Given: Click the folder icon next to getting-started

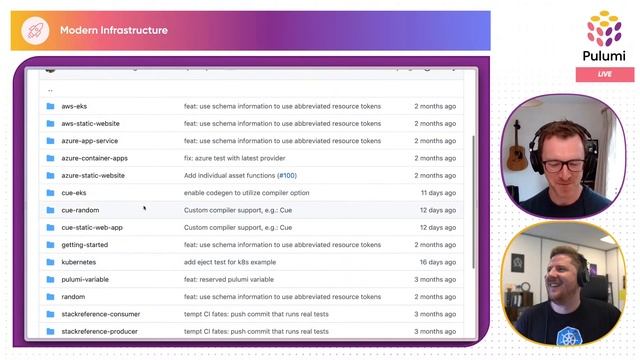Looking at the screenshot, I should tap(50, 245).
